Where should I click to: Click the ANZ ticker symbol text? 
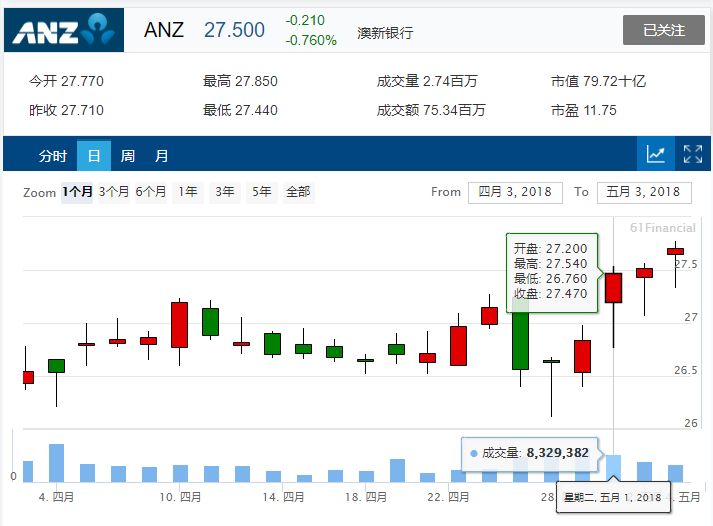pos(164,30)
